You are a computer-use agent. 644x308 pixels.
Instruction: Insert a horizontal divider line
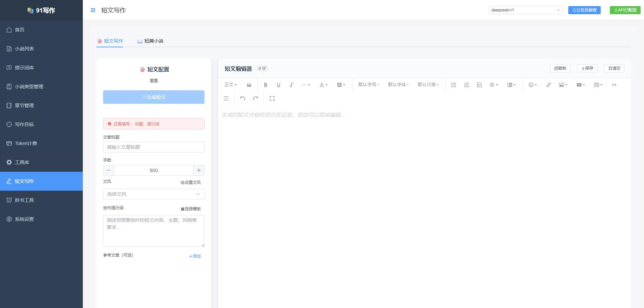pos(226,98)
